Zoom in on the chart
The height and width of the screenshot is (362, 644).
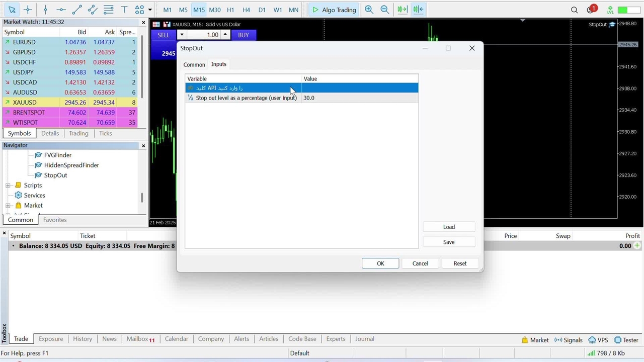tap(369, 10)
